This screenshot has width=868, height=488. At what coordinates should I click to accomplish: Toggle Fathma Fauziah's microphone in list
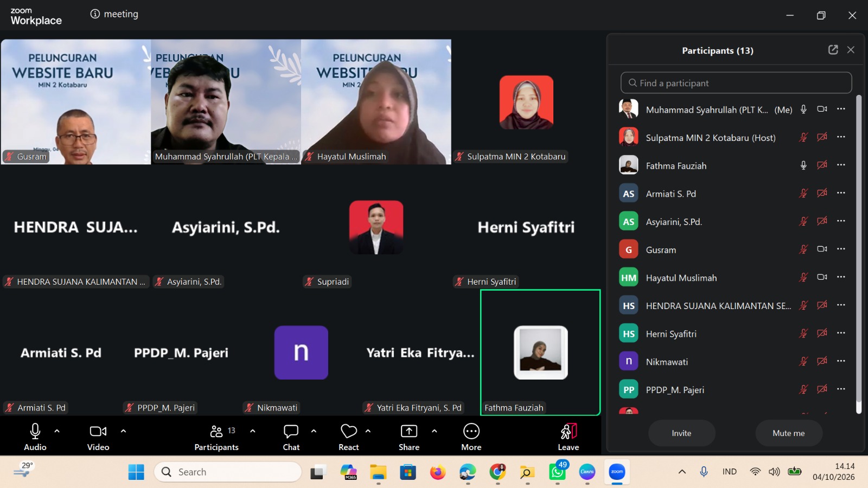pos(803,165)
